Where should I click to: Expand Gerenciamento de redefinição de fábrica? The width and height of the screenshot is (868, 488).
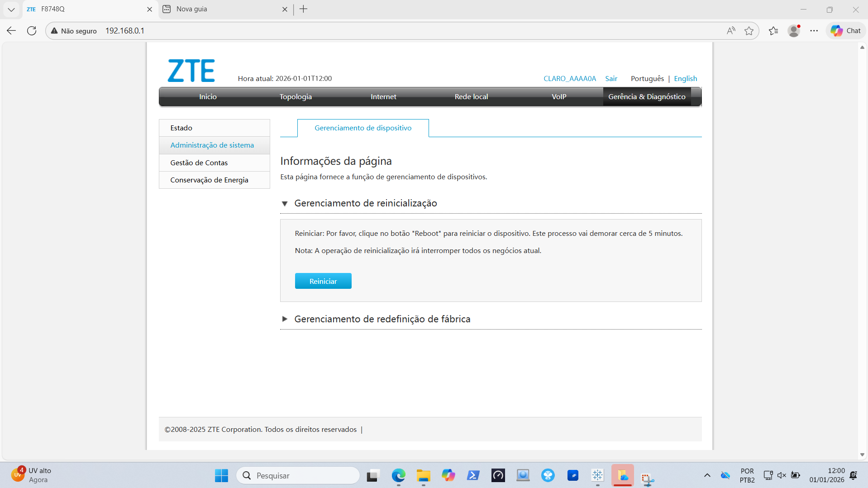[x=285, y=319]
